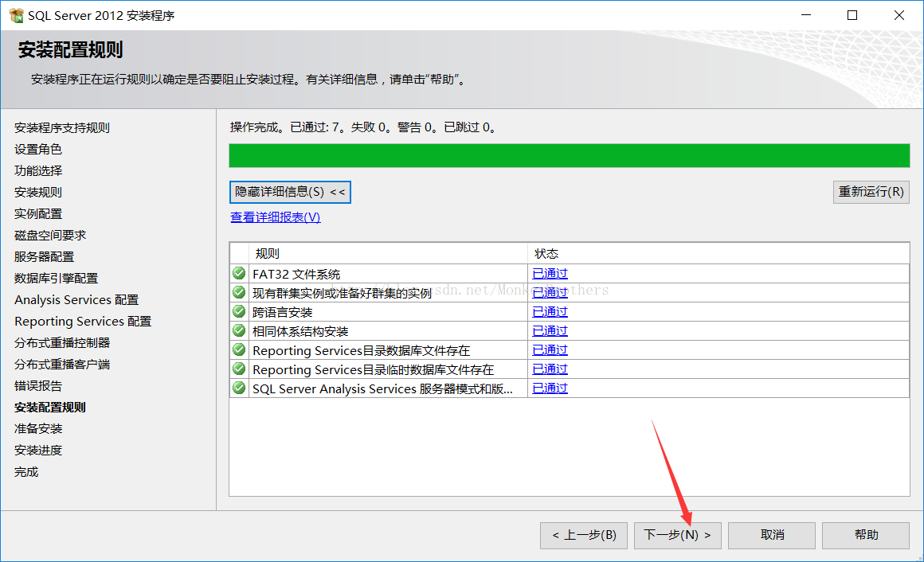
Task: Open help via 帮助 button
Action: [866, 536]
